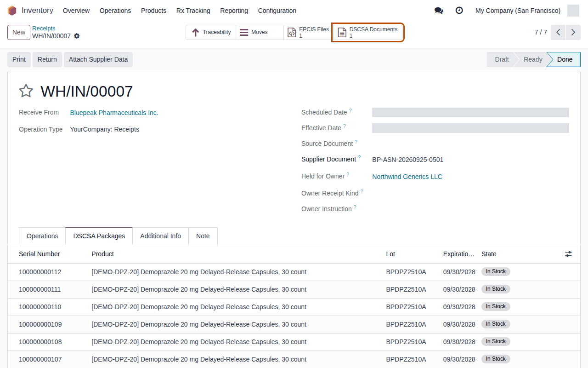Click lot BPDPZ2510A in serial 100000000110 row
This screenshot has height=368, width=588.
(x=406, y=307)
